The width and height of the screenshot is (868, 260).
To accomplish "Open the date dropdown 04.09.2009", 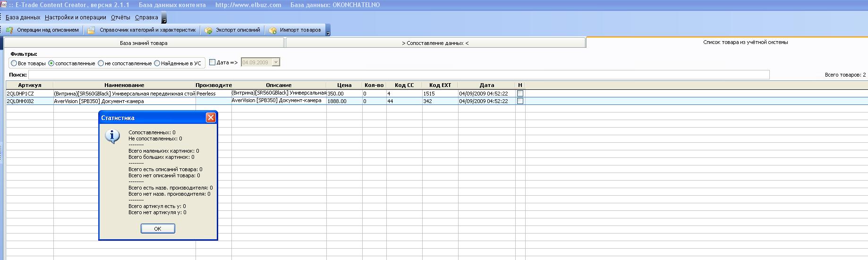I will click(276, 62).
